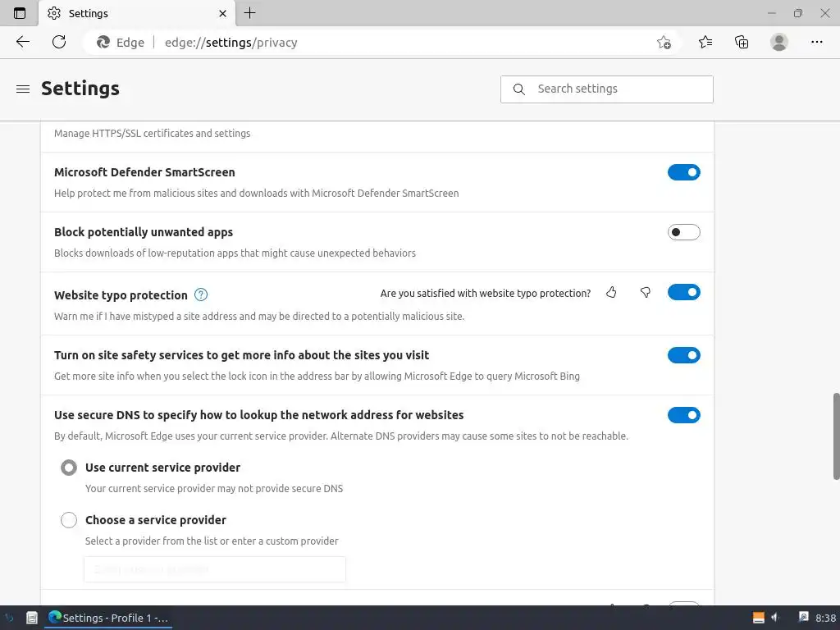Close the Settings tab
The height and width of the screenshot is (630, 840).
point(223,13)
